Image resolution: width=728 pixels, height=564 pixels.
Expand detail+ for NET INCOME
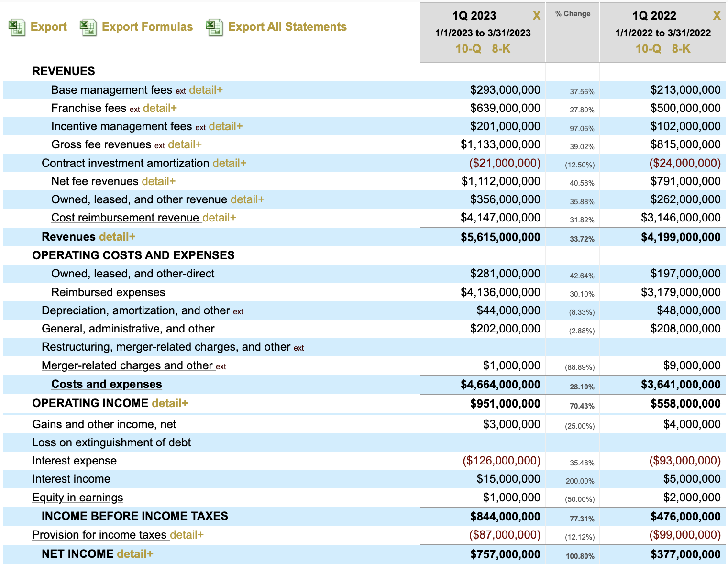click(135, 554)
